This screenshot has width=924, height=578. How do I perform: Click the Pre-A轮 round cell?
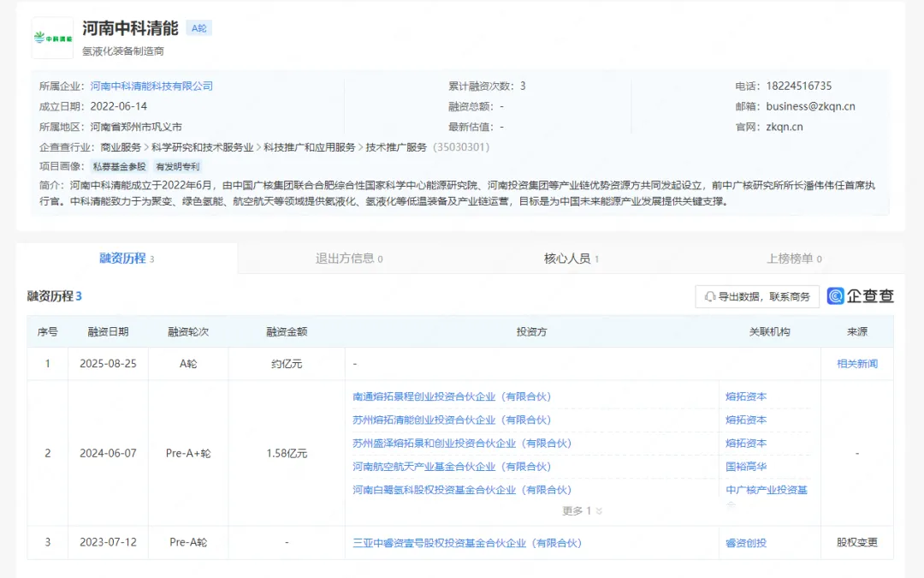point(188,543)
